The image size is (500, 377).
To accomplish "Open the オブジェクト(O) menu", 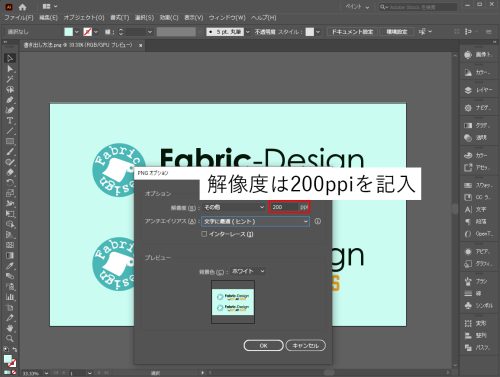I will click(x=84, y=17).
